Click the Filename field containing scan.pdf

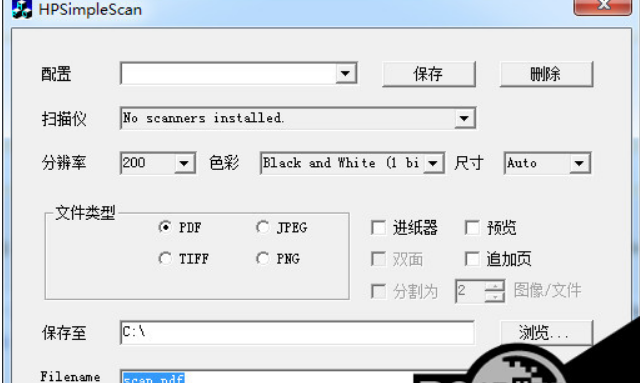coord(267,377)
